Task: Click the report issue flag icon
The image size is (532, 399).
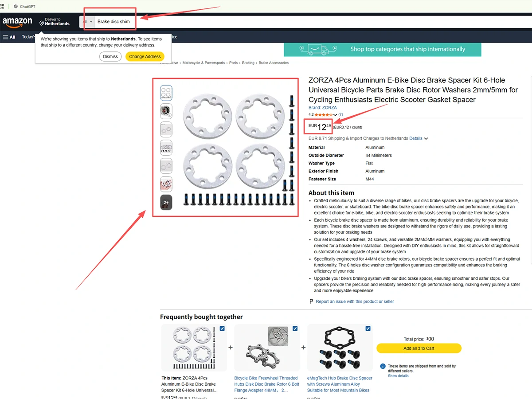Action: pyautogui.click(x=311, y=301)
